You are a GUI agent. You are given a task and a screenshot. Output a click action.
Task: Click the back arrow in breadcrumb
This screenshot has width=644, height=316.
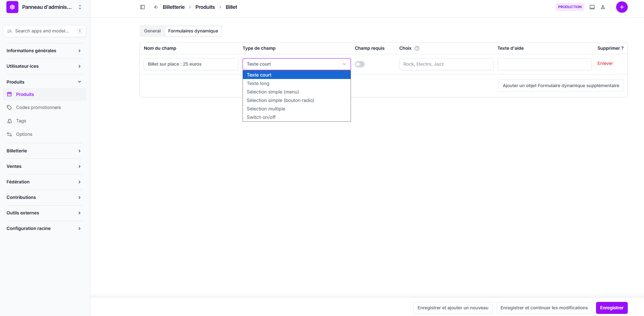(x=156, y=7)
